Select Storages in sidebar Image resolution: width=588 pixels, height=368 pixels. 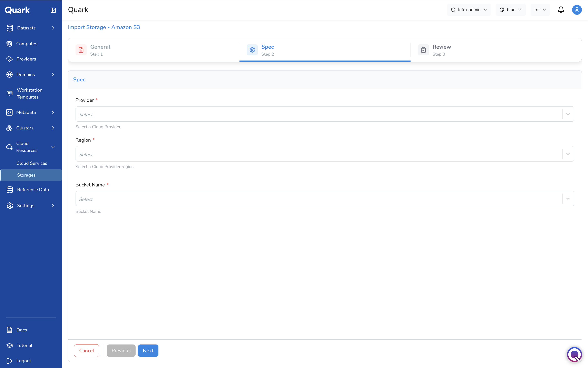tap(31, 175)
